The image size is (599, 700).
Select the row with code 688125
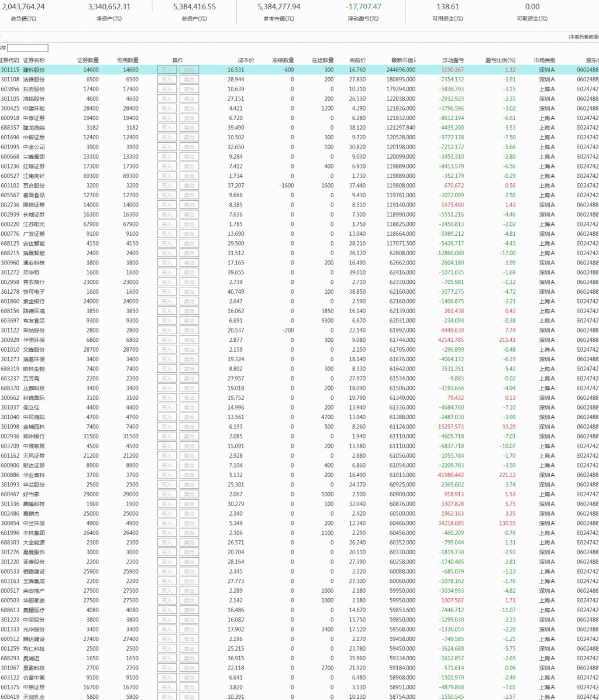point(299,243)
